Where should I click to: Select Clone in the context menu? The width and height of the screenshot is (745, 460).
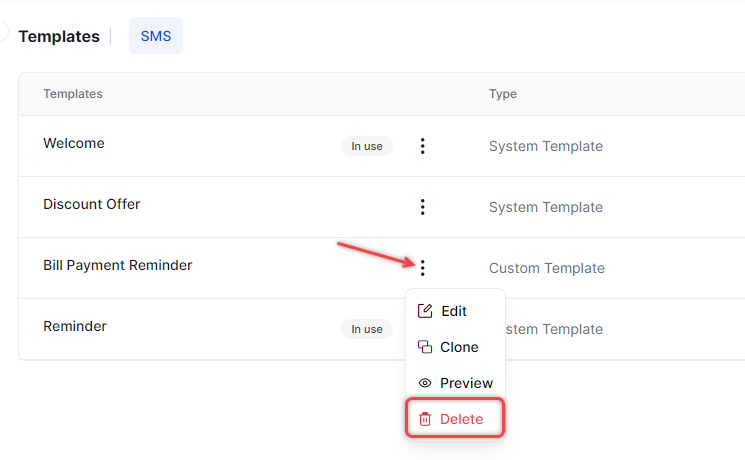[459, 347]
